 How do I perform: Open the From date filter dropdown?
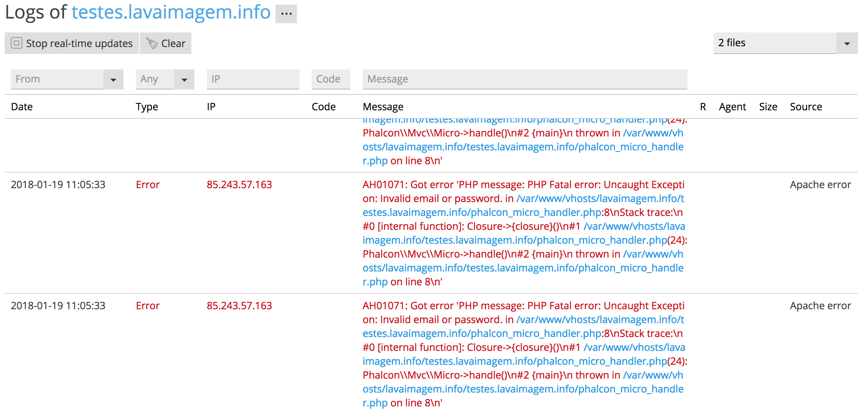click(x=113, y=79)
